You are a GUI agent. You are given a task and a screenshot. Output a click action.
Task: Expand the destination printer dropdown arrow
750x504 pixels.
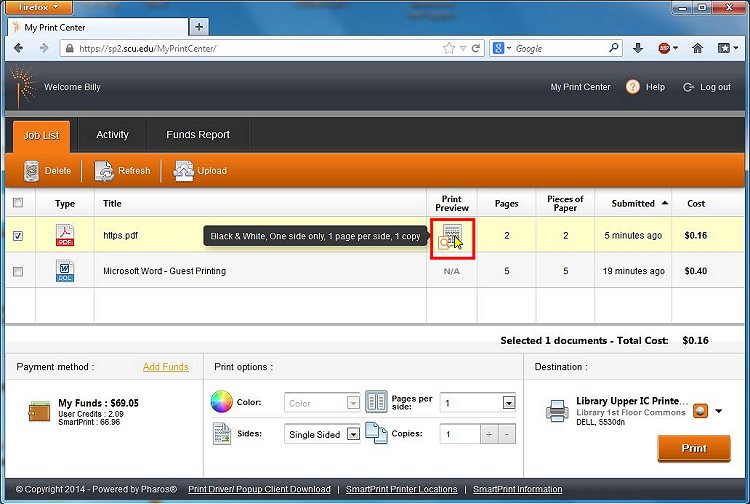(x=718, y=411)
